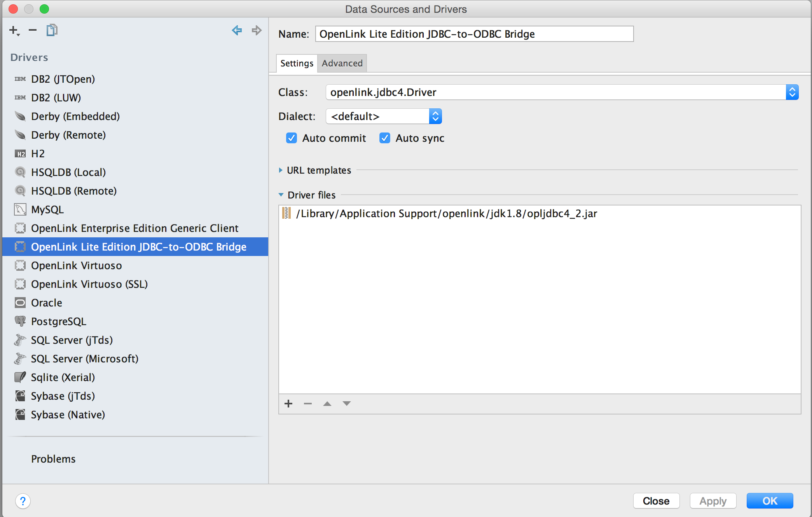Go back with the left arrow
The height and width of the screenshot is (517, 812).
coord(237,30)
